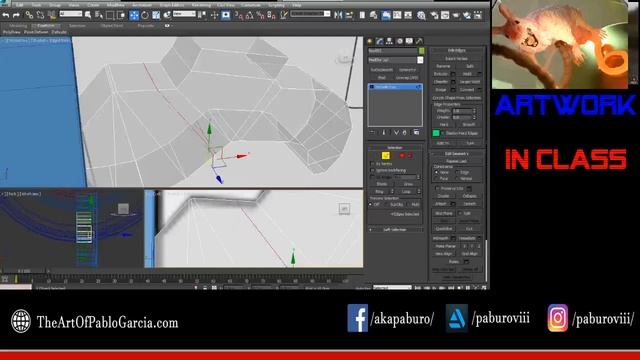This screenshot has height=360, width=640.
Task: Switch to the Create command panel tab
Action: point(370,41)
